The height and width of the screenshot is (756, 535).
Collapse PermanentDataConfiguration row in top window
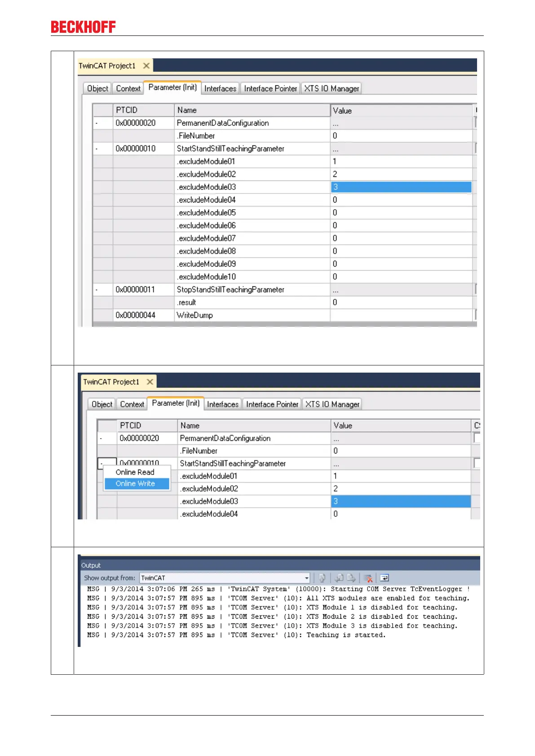pyautogui.click(x=97, y=123)
